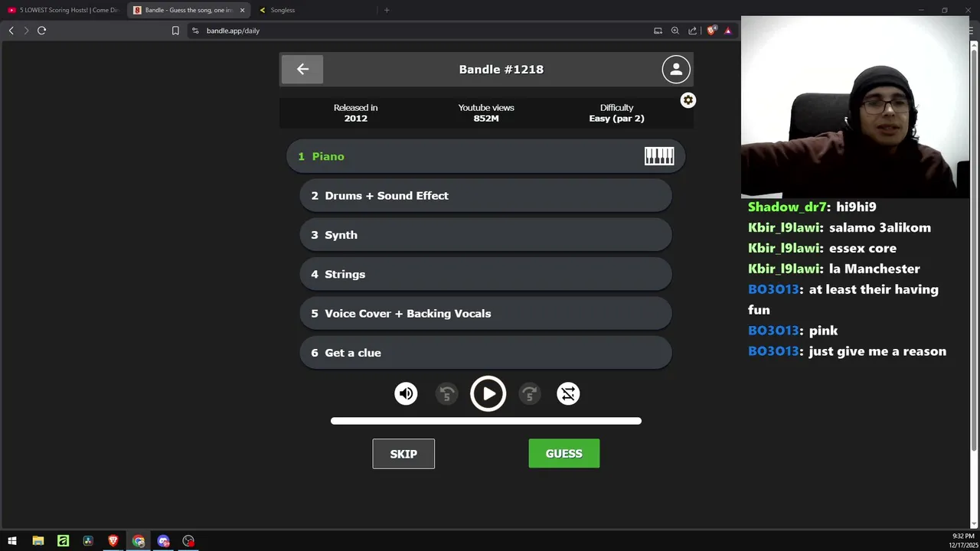Rewind 5 seconds
This screenshot has width=980, height=551.
pyautogui.click(x=447, y=394)
